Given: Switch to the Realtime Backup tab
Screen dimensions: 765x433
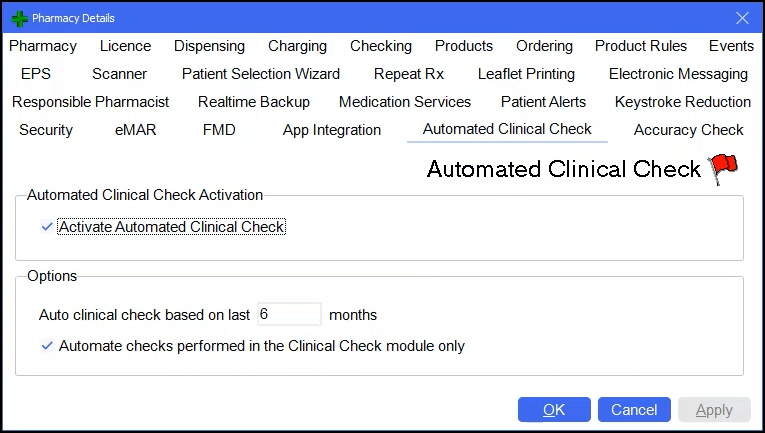Looking at the screenshot, I should (254, 102).
